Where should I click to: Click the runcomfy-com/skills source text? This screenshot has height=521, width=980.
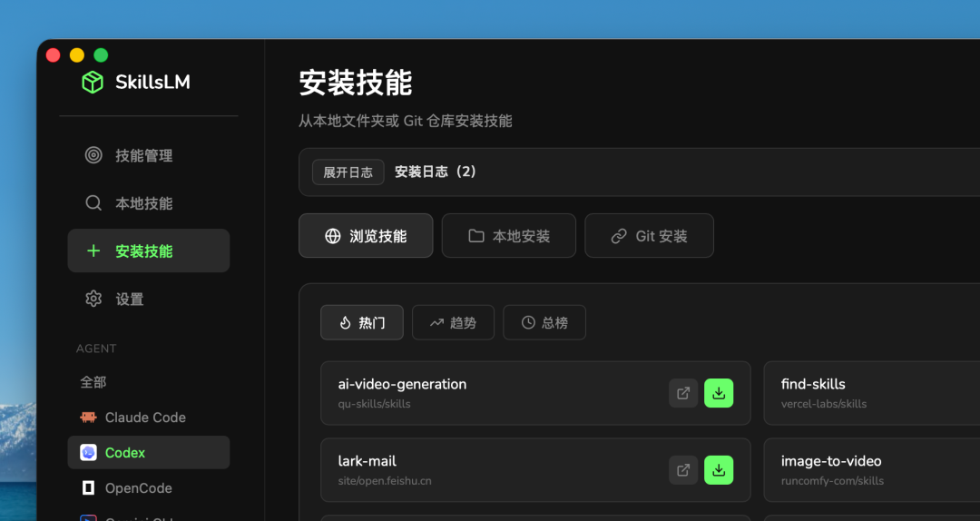832,481
